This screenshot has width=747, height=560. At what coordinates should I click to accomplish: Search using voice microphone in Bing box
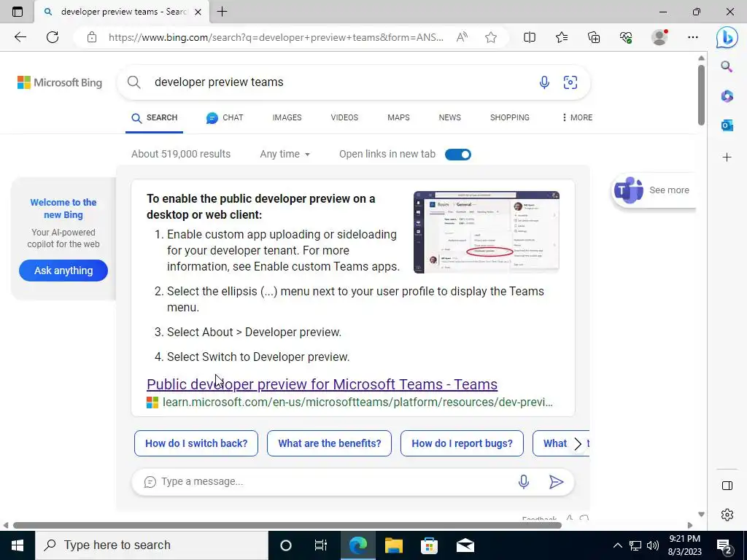point(544,82)
